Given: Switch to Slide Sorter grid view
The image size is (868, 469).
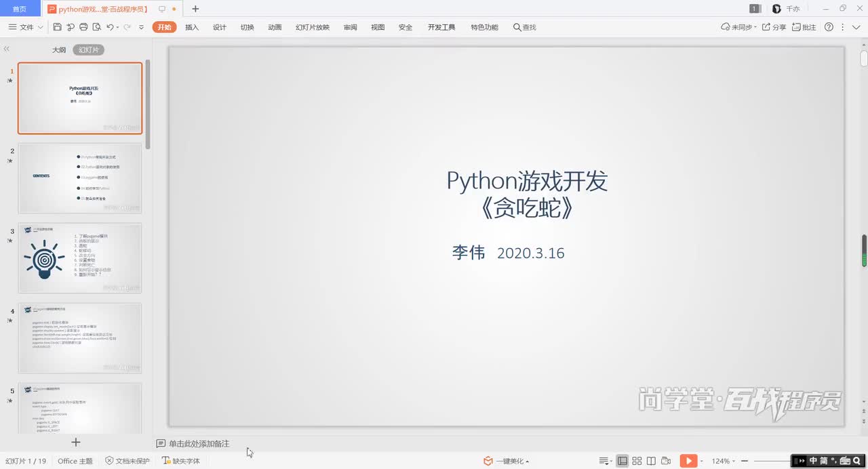Looking at the screenshot, I should coord(637,461).
